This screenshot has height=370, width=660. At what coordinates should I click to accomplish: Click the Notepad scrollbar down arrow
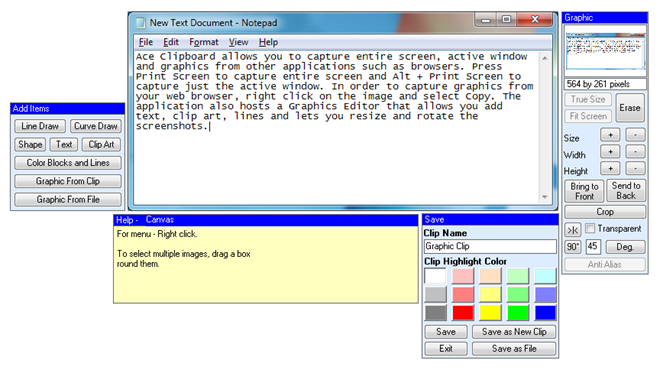click(x=545, y=197)
